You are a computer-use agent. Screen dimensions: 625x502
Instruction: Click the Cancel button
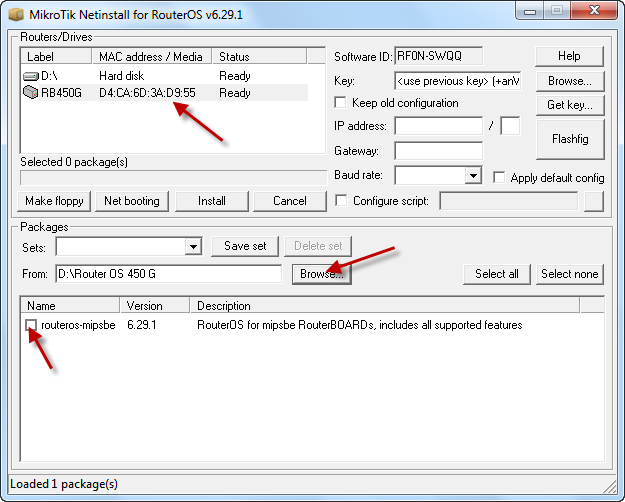(x=290, y=201)
